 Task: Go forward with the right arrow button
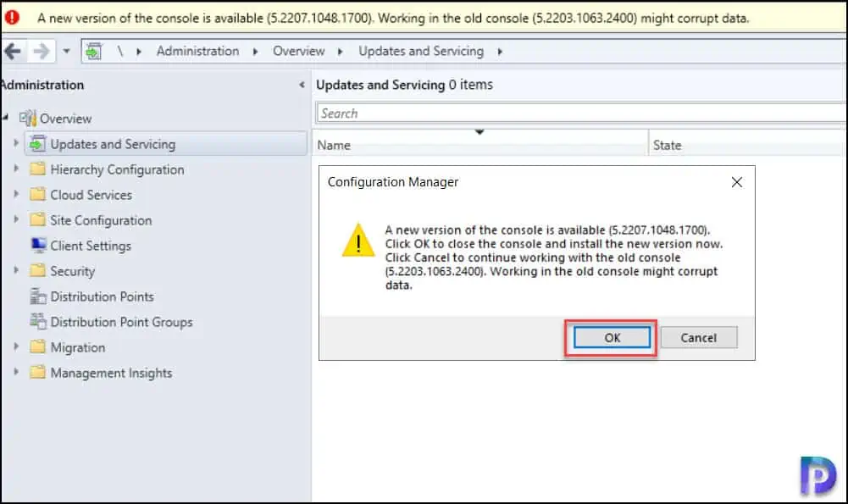(42, 52)
